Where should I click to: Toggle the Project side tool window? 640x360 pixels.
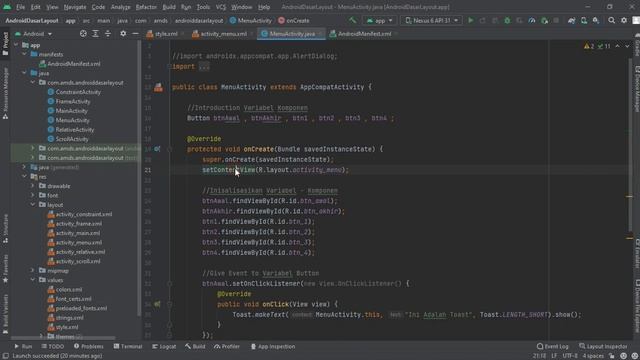coord(5,44)
